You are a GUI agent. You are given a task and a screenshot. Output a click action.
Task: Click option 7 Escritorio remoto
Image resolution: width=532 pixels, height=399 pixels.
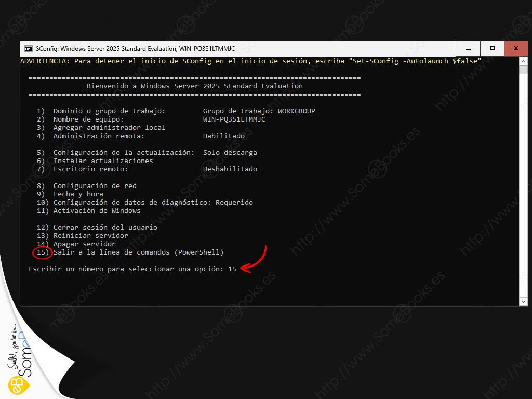point(90,169)
